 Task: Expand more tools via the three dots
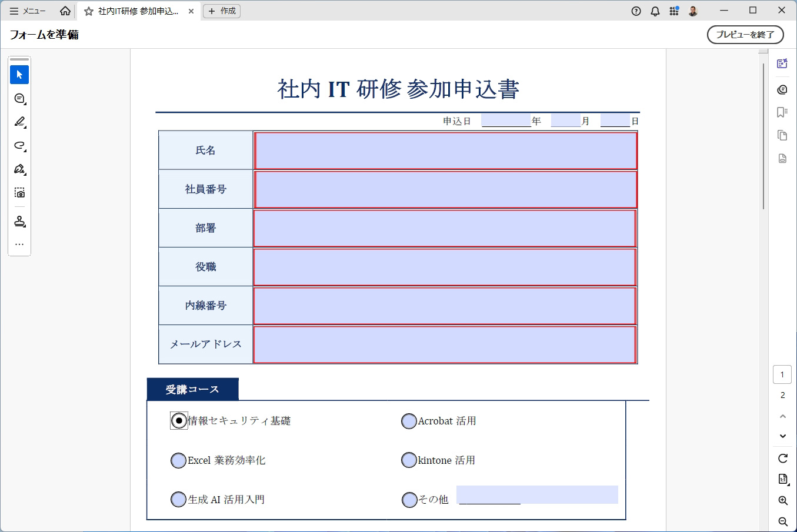19,244
